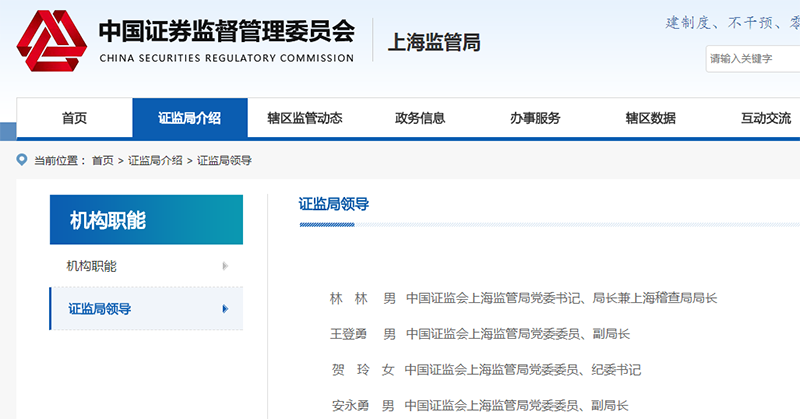This screenshot has width=800, height=419.
Task: Open the 办事服务 navigation item
Action: pyautogui.click(x=535, y=118)
